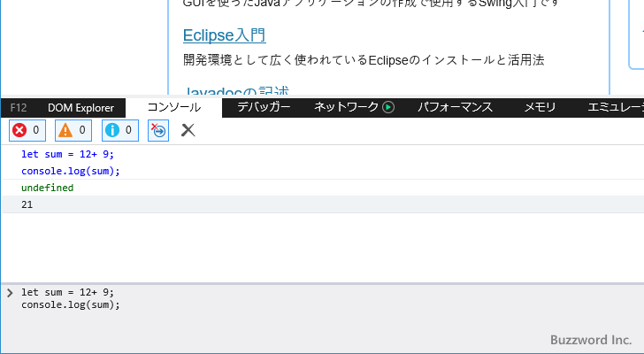Click the console prompt chevron

(x=10, y=292)
